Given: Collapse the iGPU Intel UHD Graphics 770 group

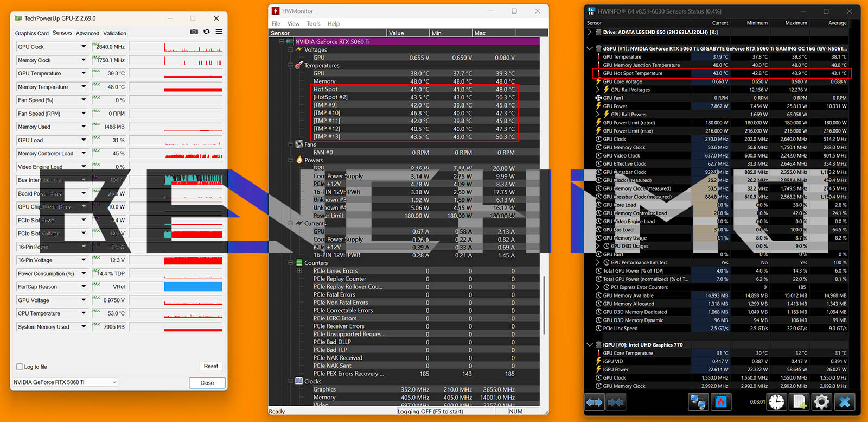Looking at the screenshot, I should coord(590,345).
